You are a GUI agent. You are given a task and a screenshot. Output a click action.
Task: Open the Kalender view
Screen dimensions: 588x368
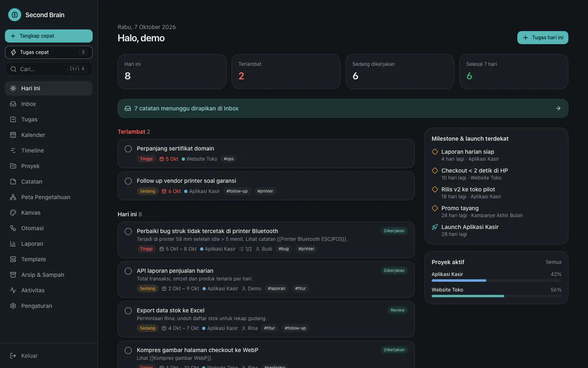tap(49, 135)
